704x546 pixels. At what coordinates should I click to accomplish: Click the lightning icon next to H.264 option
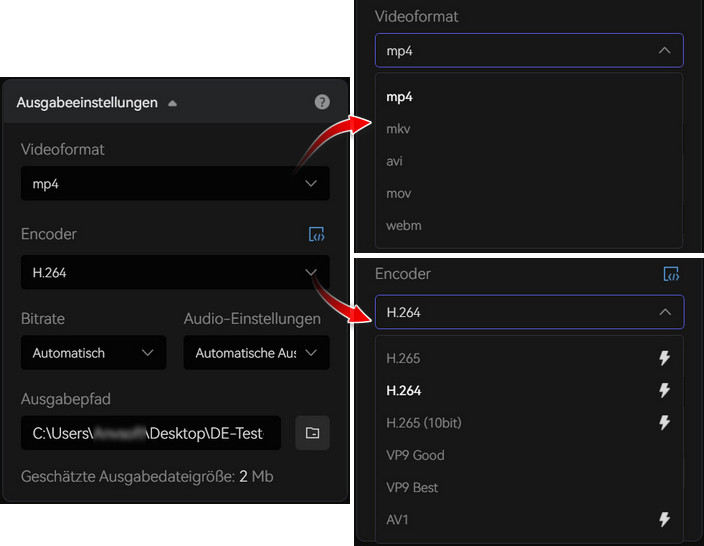click(x=664, y=390)
